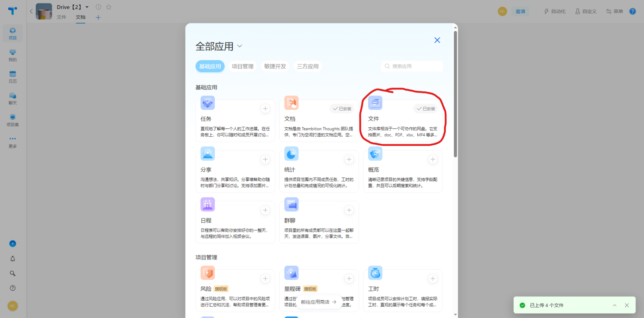This screenshot has width=644, height=318.
Task: Click the 文档 app card title
Action: (289, 119)
